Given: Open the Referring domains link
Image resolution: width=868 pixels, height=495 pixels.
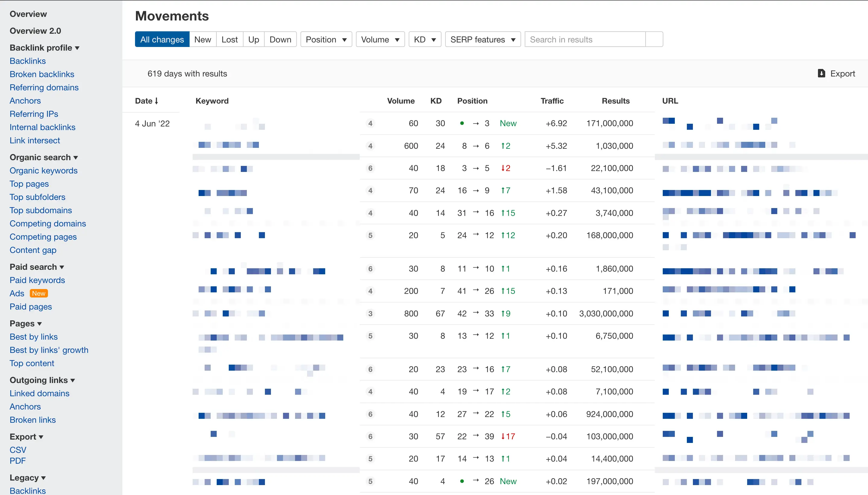Looking at the screenshot, I should pos(44,87).
